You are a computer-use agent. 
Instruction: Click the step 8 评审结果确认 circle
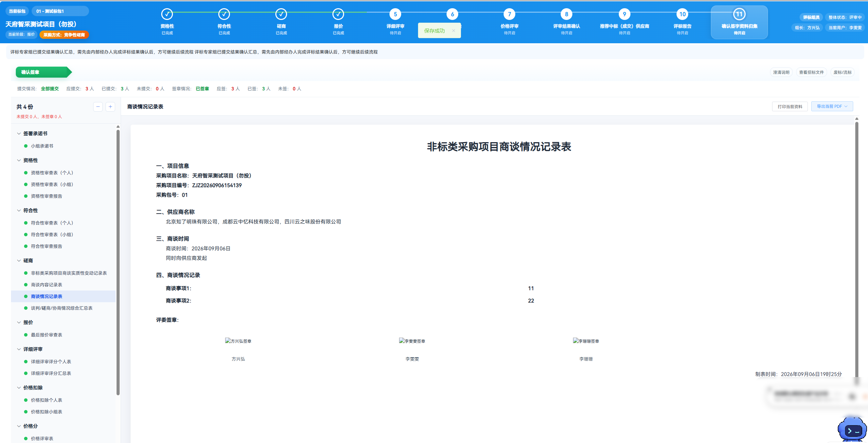click(567, 14)
